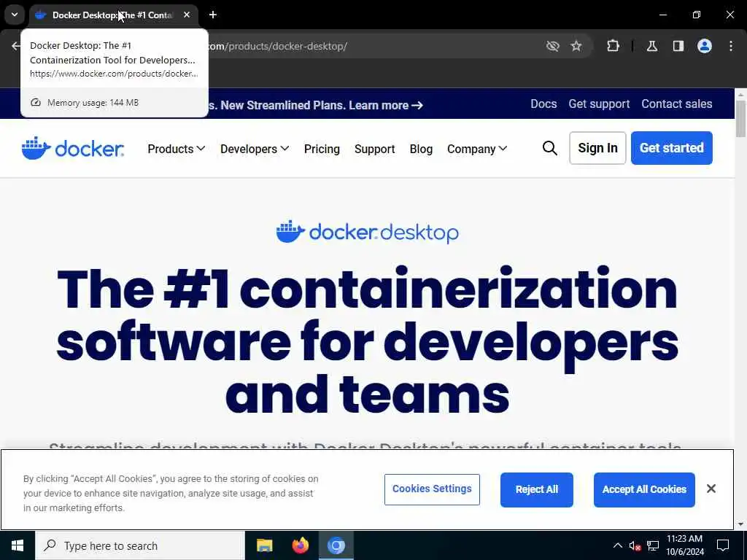Click the Sign In button

[597, 148]
